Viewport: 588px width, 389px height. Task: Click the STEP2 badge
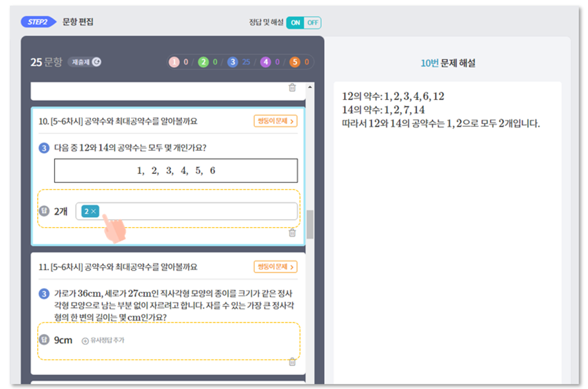(38, 22)
